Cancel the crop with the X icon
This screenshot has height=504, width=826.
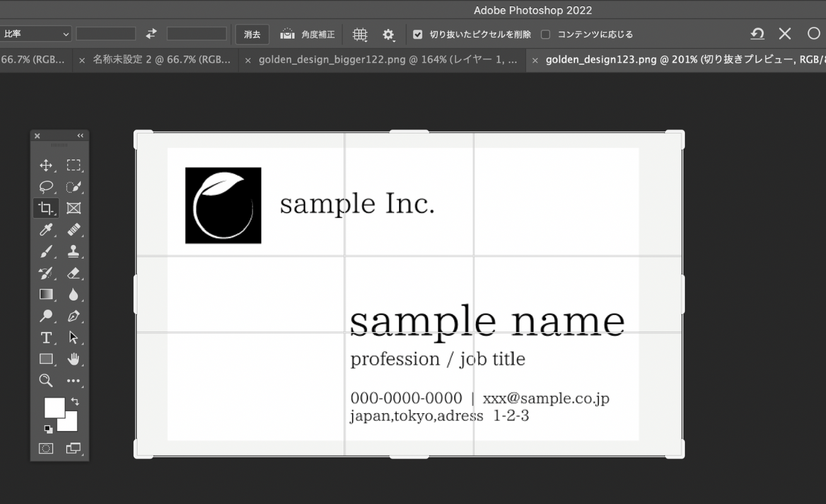[x=785, y=34]
